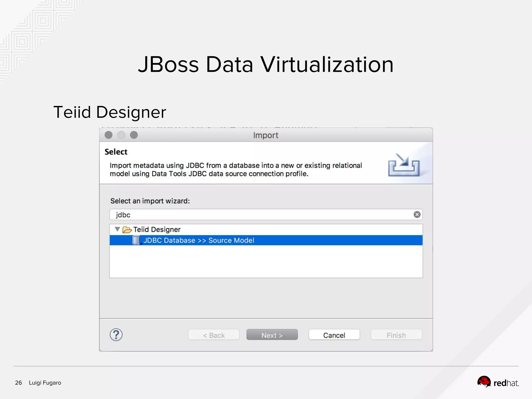Viewport: 532px width, 399px height.
Task: Click the Red Hat logo
Action: (x=498, y=382)
